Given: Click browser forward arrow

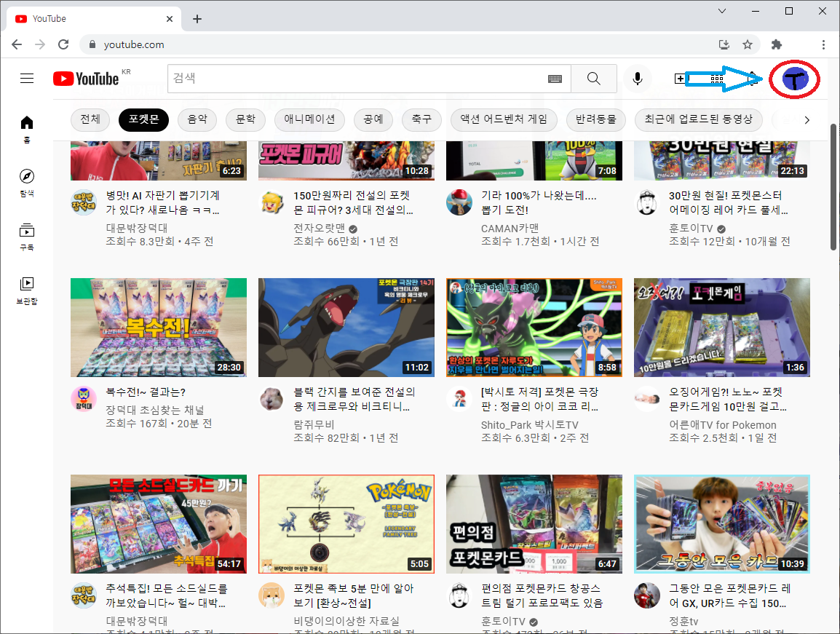Looking at the screenshot, I should (40, 44).
